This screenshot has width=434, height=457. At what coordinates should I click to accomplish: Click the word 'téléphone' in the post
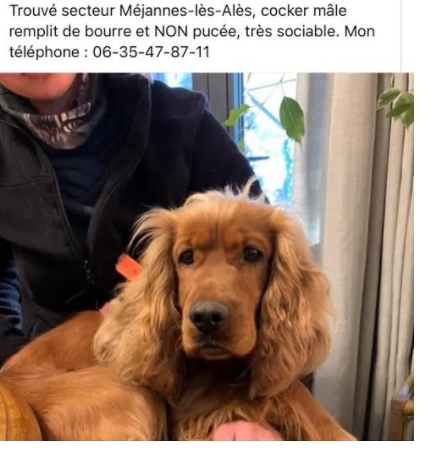[44, 52]
